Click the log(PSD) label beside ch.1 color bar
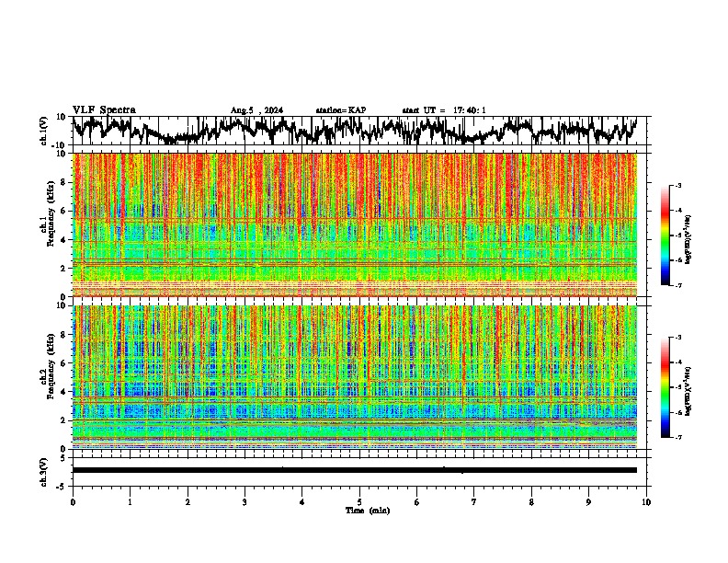728x563 pixels. 688,239
